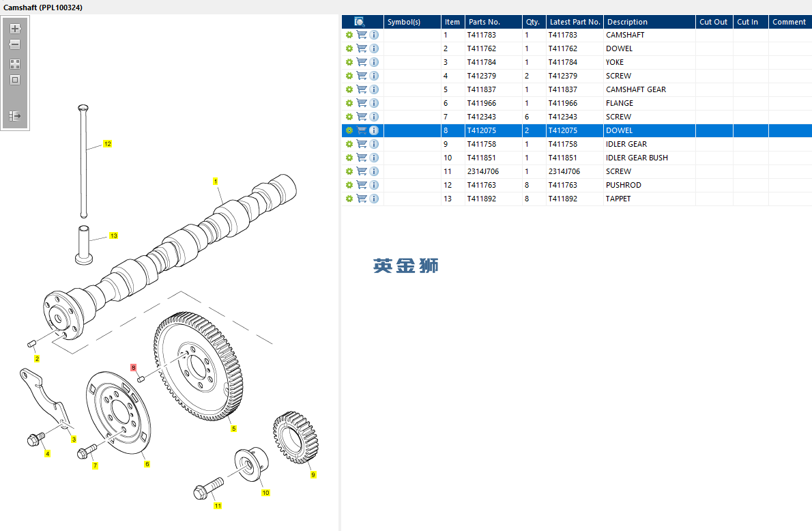This screenshot has height=531, width=812.
Task: Show info for selected DOWEL T412075
Action: [374, 130]
